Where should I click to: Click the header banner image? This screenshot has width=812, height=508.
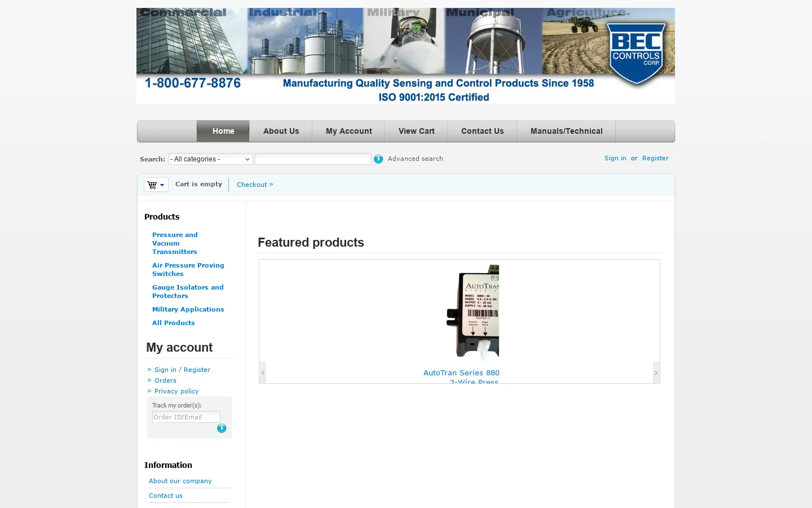pos(405,56)
